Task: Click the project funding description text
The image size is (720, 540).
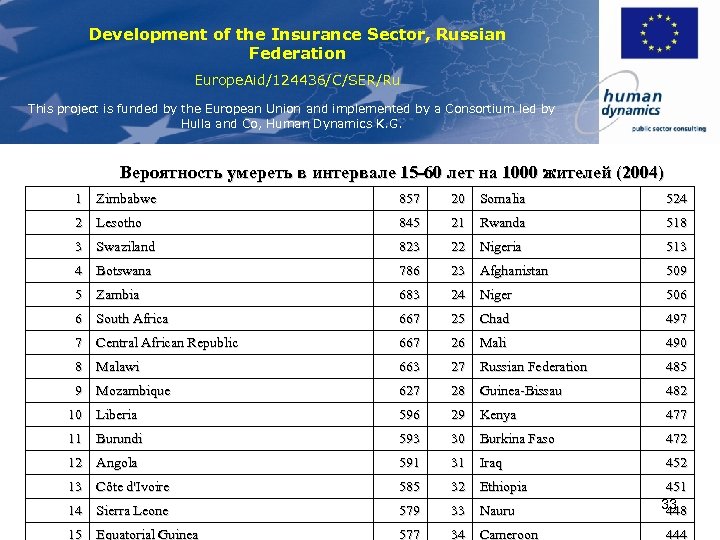Action: coord(291,116)
